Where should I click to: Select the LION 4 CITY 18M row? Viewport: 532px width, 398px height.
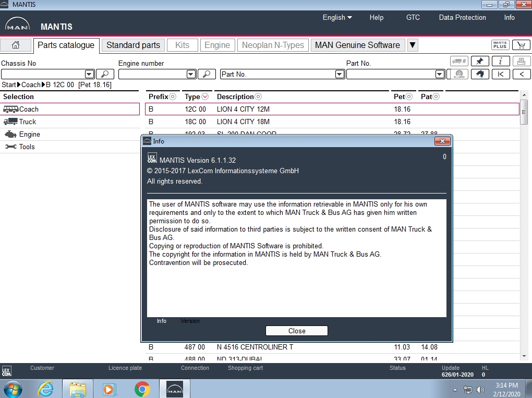[332, 122]
